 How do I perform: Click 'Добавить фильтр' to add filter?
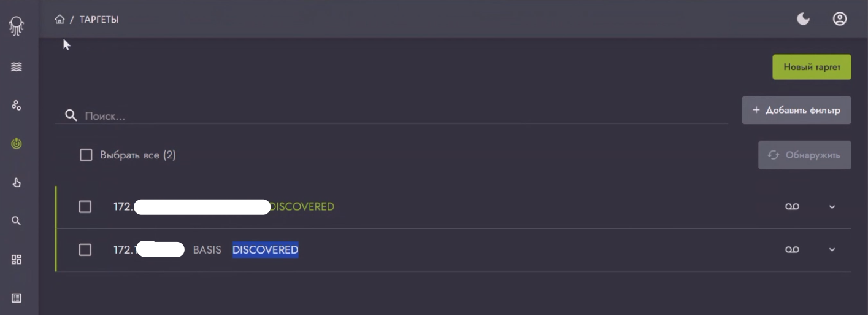click(x=796, y=111)
